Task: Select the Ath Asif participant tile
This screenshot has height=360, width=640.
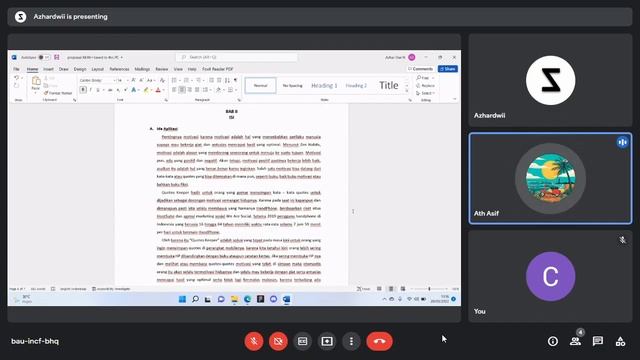Action: (x=550, y=178)
